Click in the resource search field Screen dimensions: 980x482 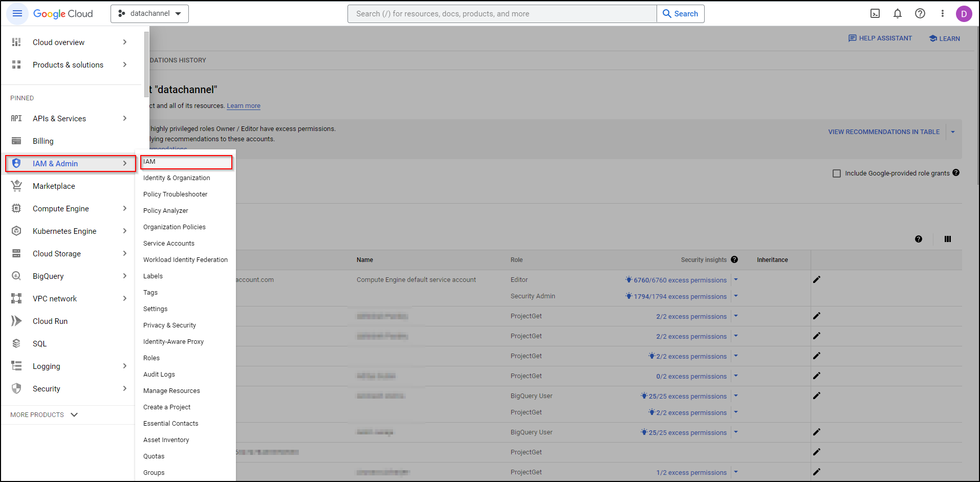pyautogui.click(x=502, y=14)
